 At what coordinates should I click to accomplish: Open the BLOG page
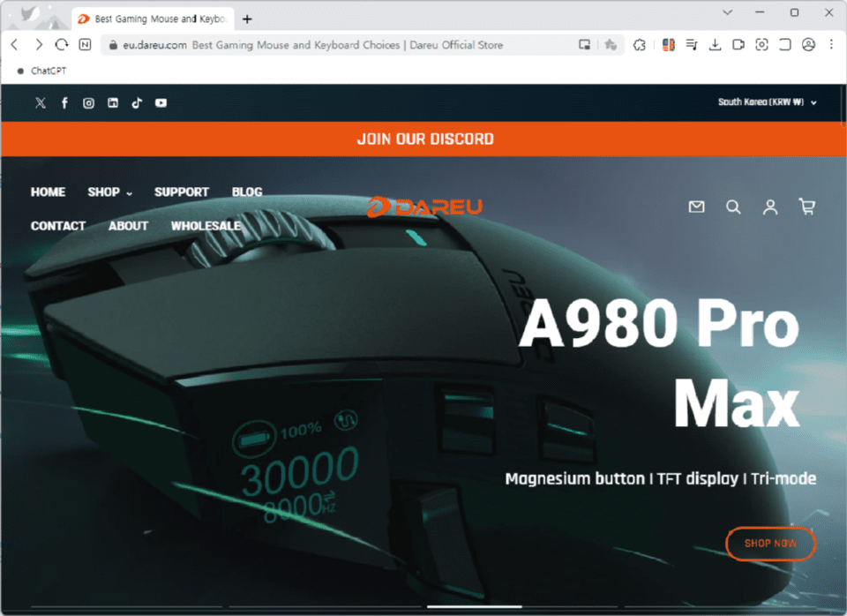point(247,192)
